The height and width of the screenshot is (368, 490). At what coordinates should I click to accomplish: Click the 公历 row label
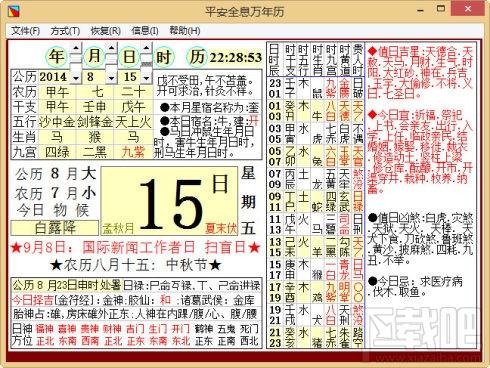pos(25,77)
